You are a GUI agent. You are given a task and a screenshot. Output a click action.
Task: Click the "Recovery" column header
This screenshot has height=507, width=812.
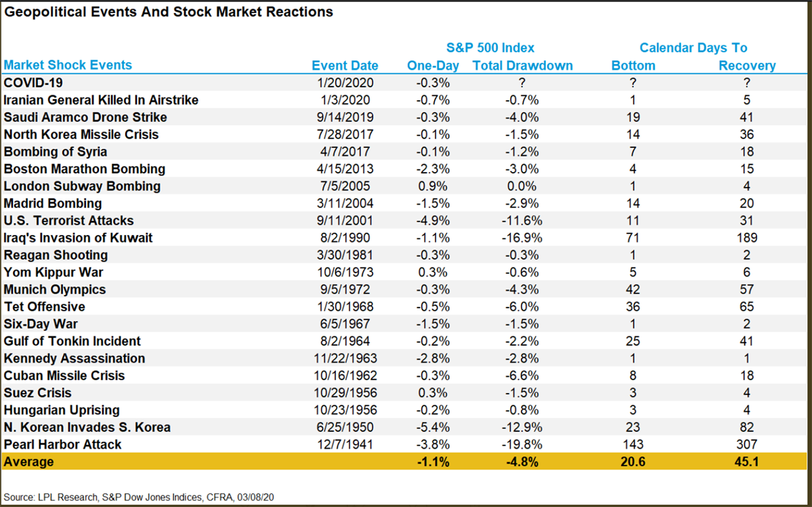tap(747, 66)
